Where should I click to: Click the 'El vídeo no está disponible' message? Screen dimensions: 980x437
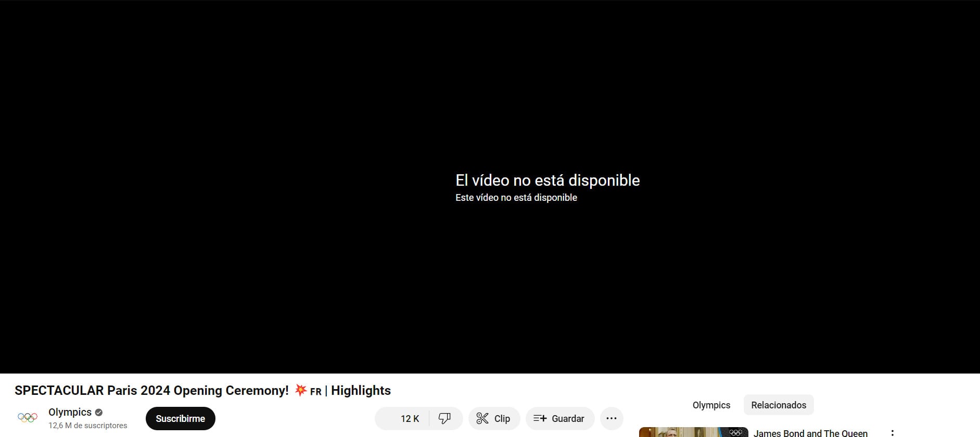tap(547, 180)
